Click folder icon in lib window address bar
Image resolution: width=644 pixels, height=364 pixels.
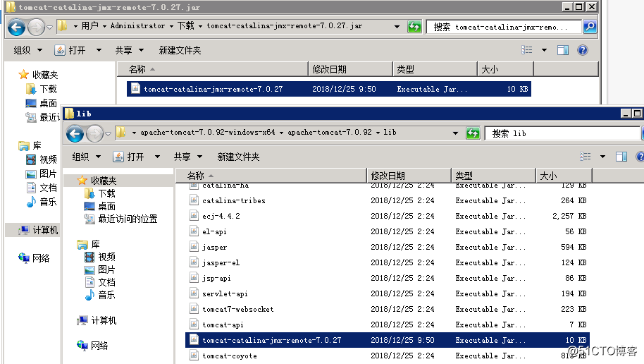[x=120, y=133]
